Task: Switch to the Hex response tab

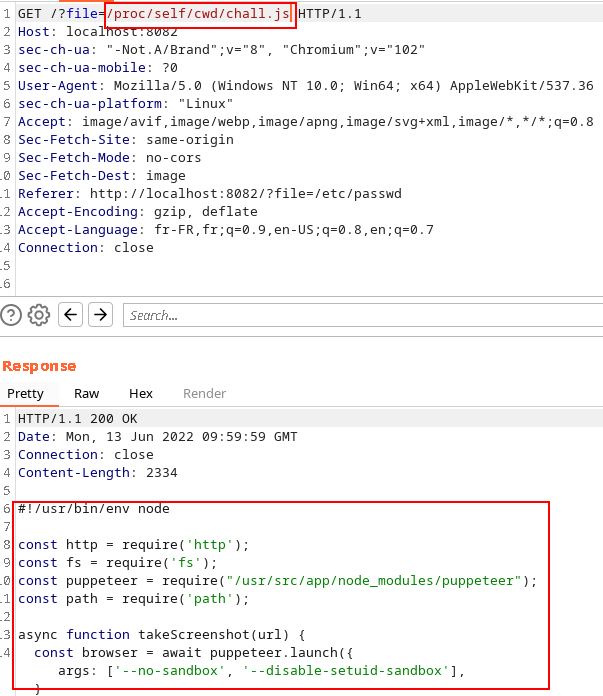Action: tap(141, 394)
